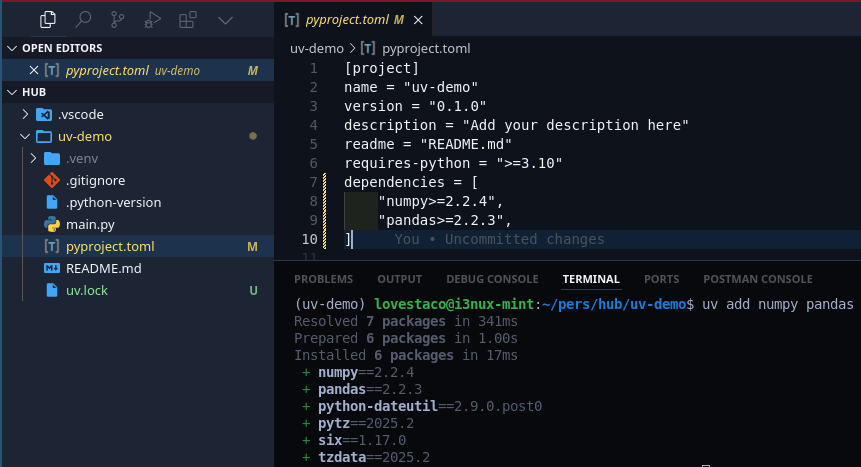
Task: Open the Source Control view icon
Action: 118,20
